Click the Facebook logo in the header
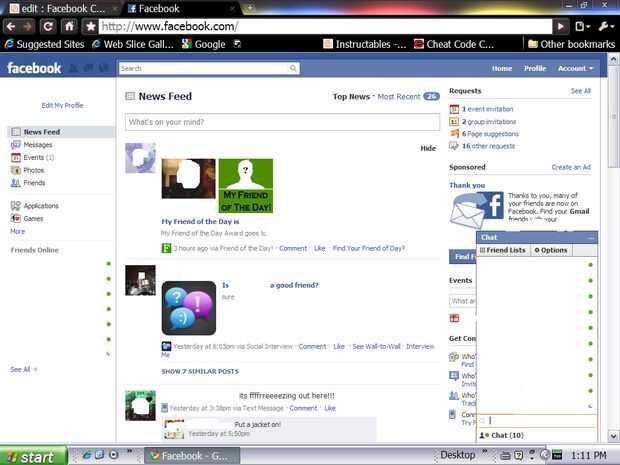This screenshot has height=465, width=620. (34, 68)
